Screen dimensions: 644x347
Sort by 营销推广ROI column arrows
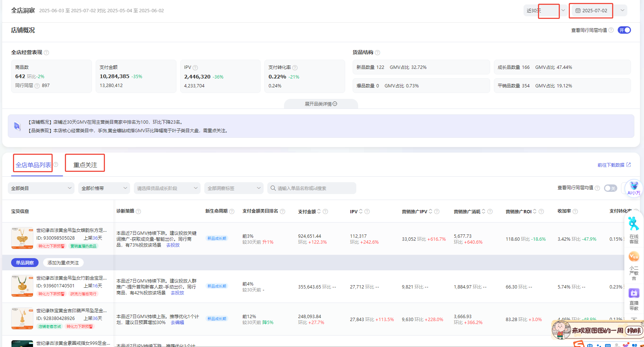coord(535,211)
